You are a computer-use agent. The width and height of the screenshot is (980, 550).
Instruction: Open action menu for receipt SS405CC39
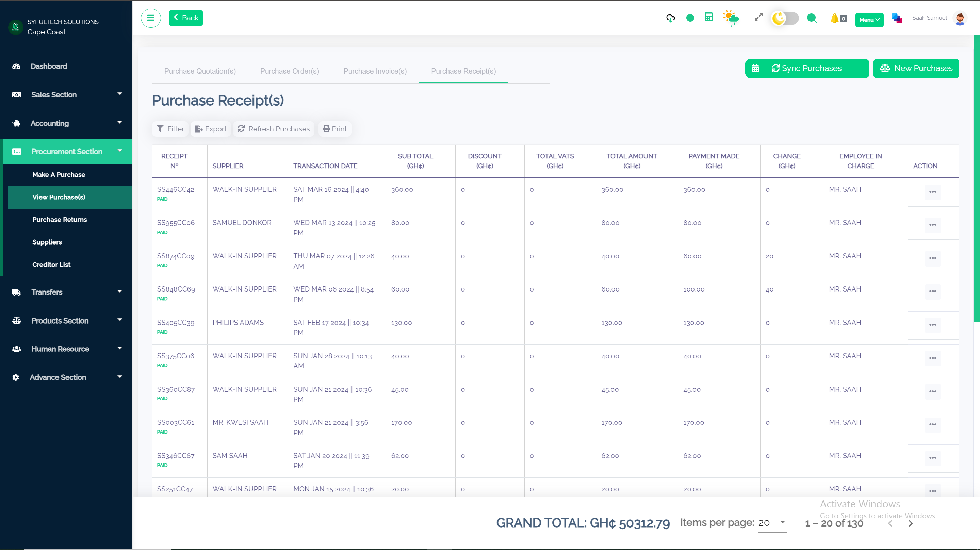932,325
